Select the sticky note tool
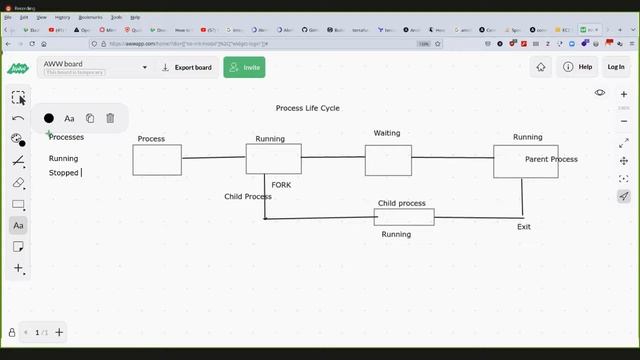This screenshot has width=640, height=360. pyautogui.click(x=18, y=247)
